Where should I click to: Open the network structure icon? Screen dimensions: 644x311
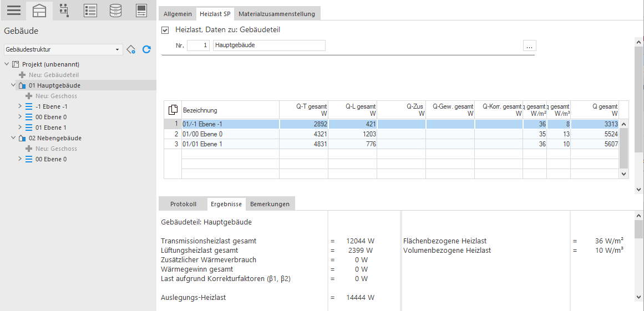pyautogui.click(x=64, y=11)
